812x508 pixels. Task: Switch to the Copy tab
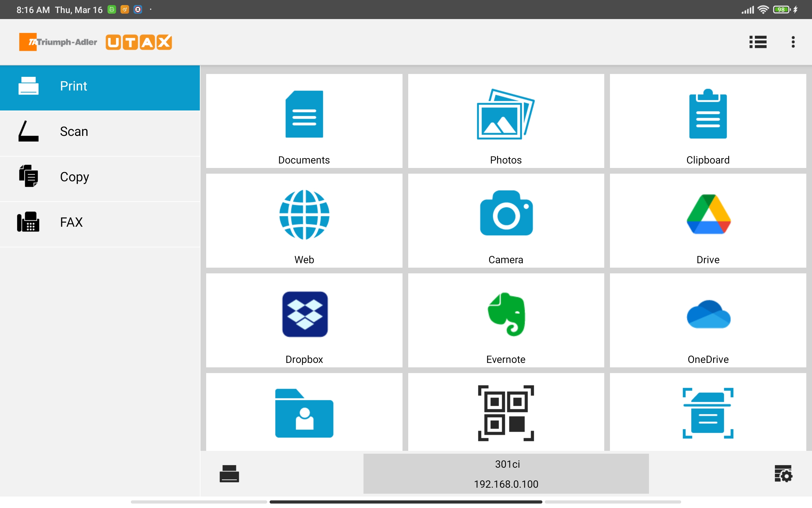100,178
